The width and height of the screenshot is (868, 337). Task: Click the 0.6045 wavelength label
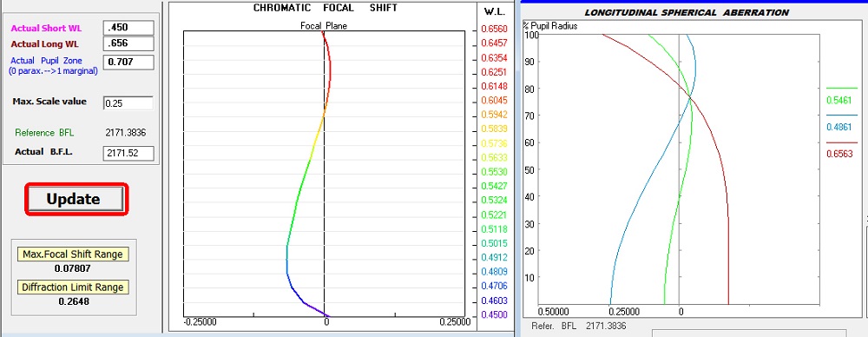(x=495, y=101)
